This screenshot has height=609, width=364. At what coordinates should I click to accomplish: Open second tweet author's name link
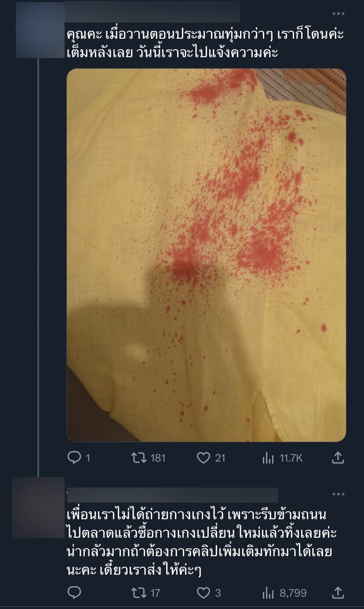tap(172, 495)
